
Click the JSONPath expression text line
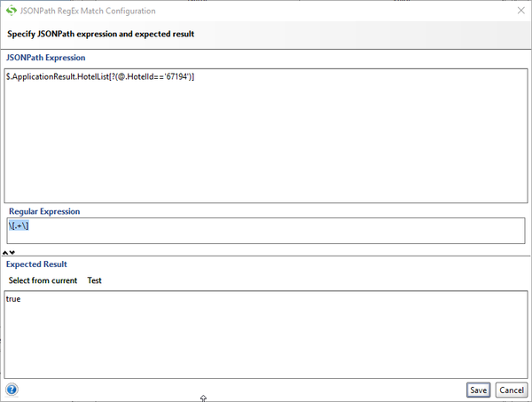click(x=100, y=76)
